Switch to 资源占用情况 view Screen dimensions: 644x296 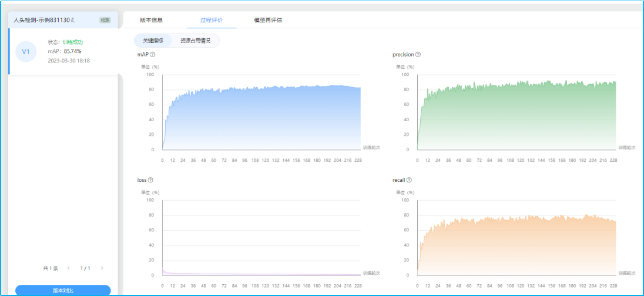pos(195,41)
